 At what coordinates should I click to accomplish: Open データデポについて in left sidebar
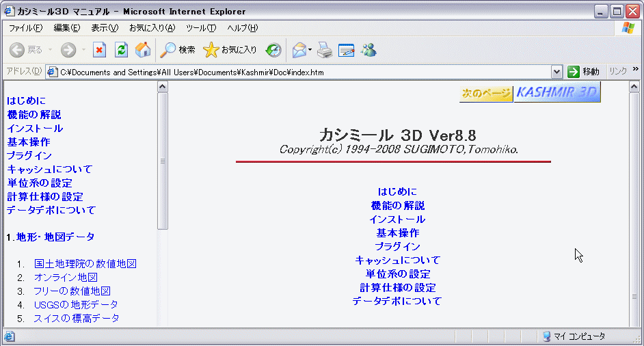coord(51,210)
